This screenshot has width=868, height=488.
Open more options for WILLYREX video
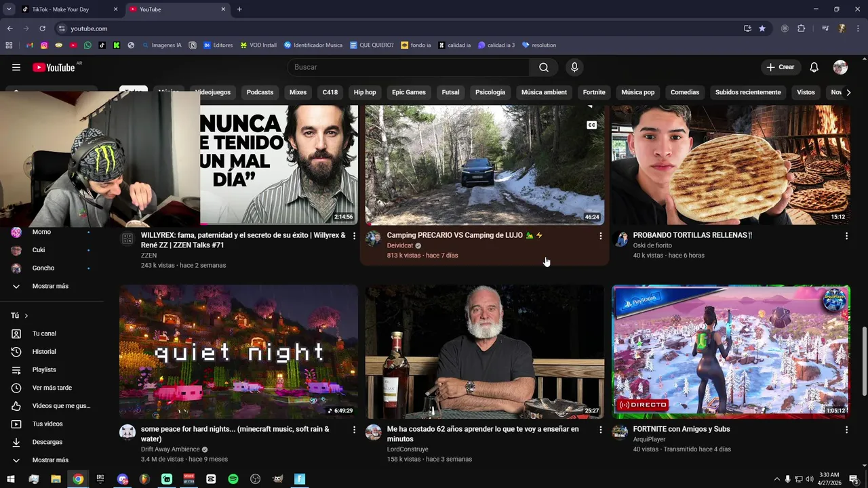point(354,236)
